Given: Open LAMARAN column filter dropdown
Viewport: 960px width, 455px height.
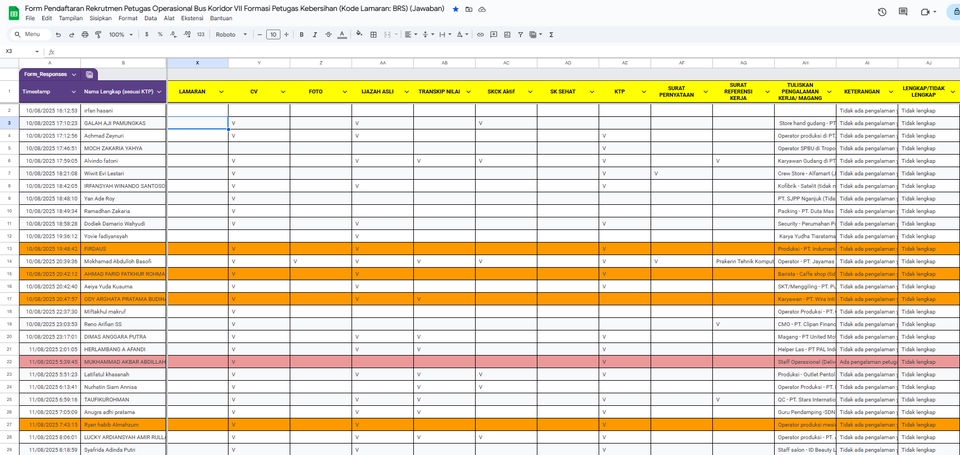Looking at the screenshot, I should (222, 92).
